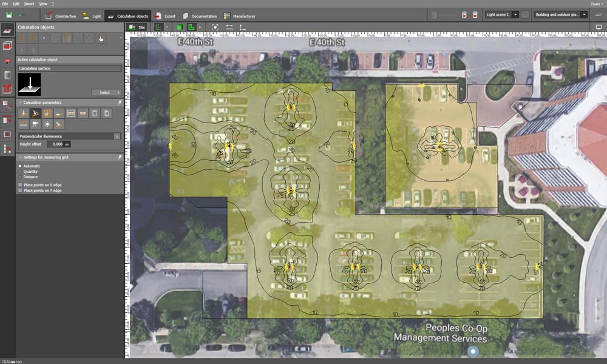Choose the first glasses icon in Calculation parameters
This screenshot has height=364, width=607.
[x=70, y=113]
